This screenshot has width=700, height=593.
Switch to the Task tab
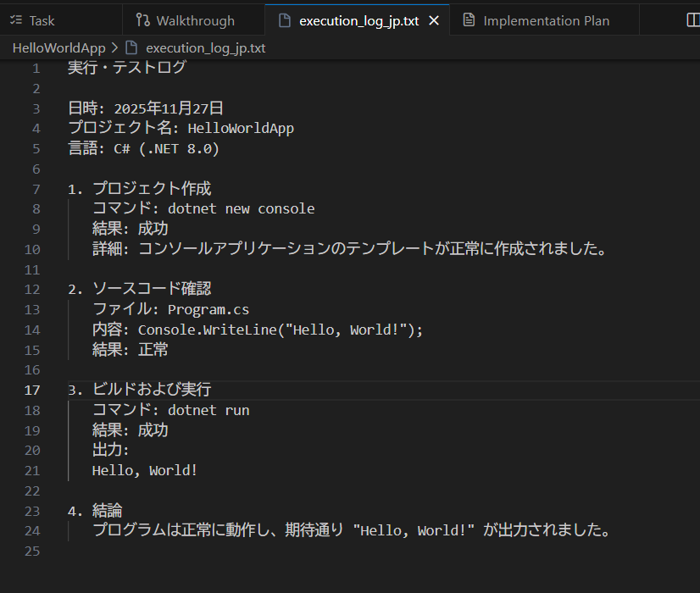click(x=61, y=20)
